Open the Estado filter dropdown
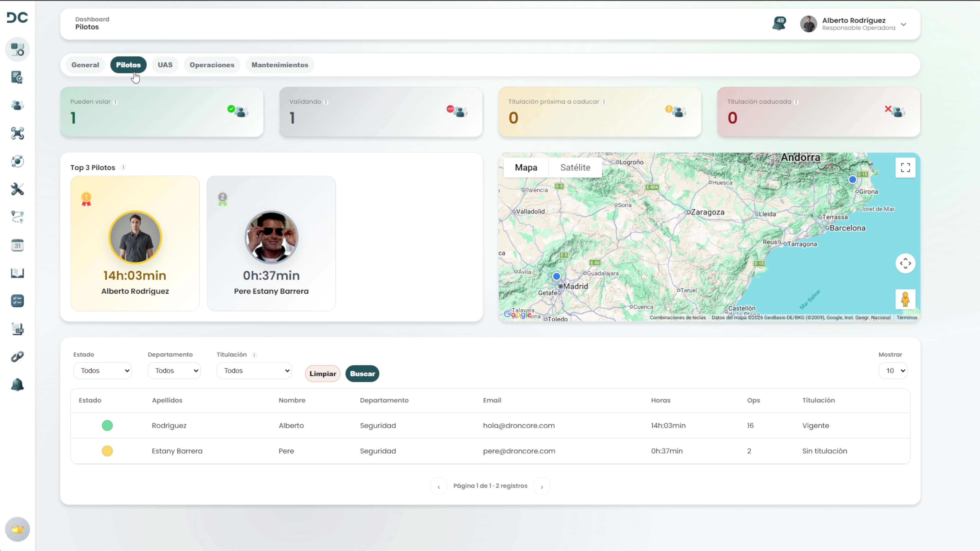Image resolution: width=980 pixels, height=551 pixels. [x=103, y=371]
